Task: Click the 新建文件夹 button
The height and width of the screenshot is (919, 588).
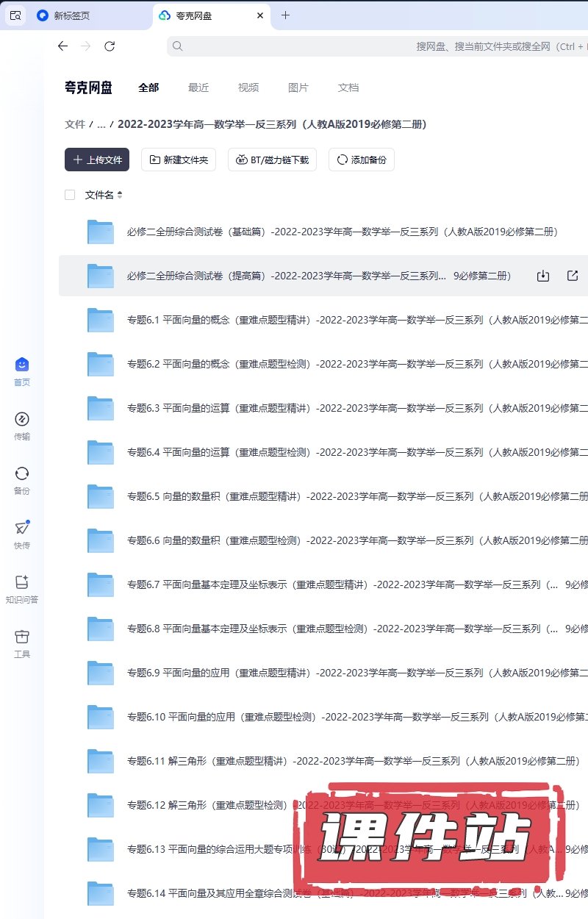Action: [x=179, y=160]
